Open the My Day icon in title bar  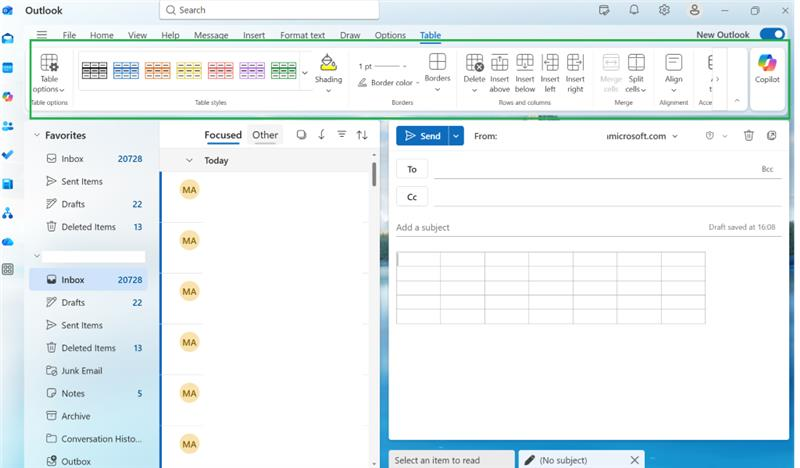tap(604, 10)
